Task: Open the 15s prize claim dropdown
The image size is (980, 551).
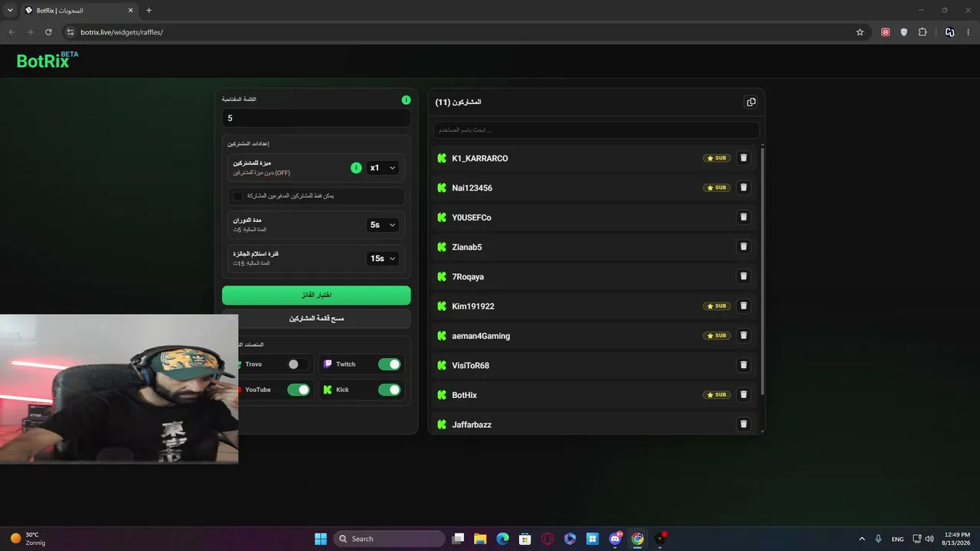Action: 383,259
